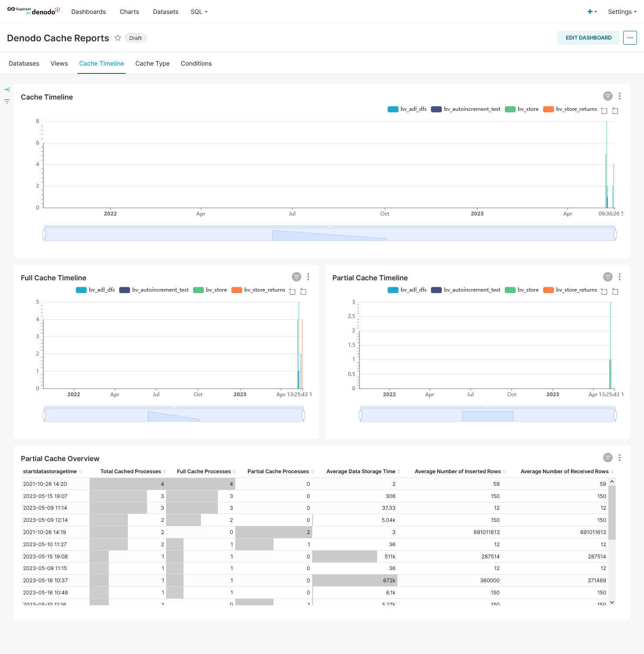Show applied filters on Full Cache Timeline
The width and height of the screenshot is (644, 654).
pos(297,277)
